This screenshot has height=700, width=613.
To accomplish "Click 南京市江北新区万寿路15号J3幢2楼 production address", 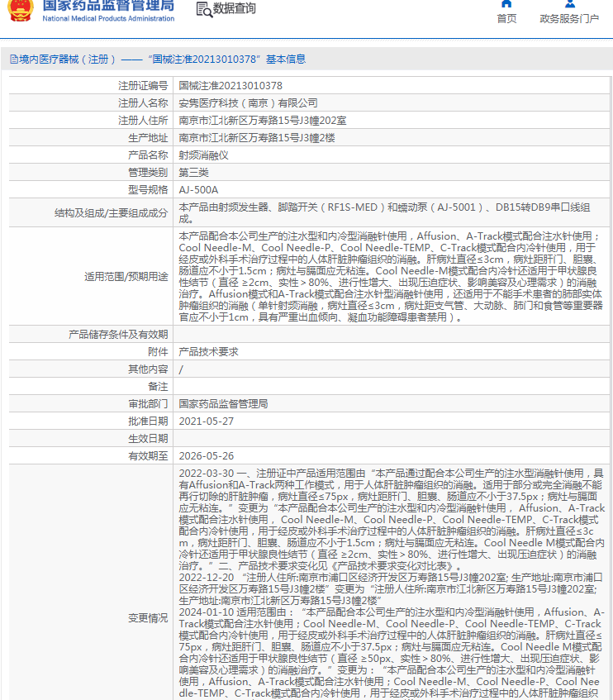I will point(257,138).
